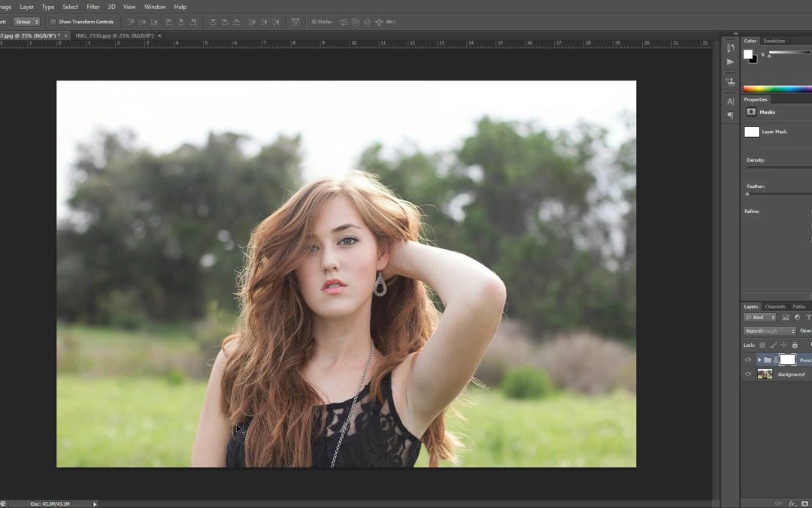Viewport: 812px width, 508px height.
Task: Close the IMG_7550.jpg tab
Action: (x=159, y=36)
